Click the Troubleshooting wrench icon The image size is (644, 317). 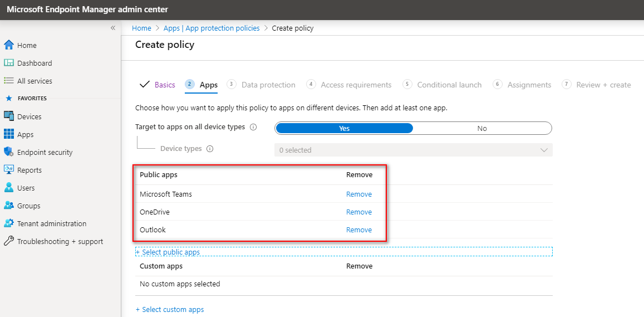pos(8,241)
